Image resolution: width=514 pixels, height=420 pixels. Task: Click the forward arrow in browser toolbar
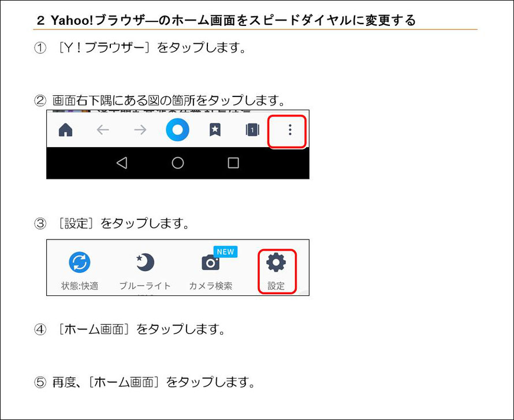tap(140, 130)
